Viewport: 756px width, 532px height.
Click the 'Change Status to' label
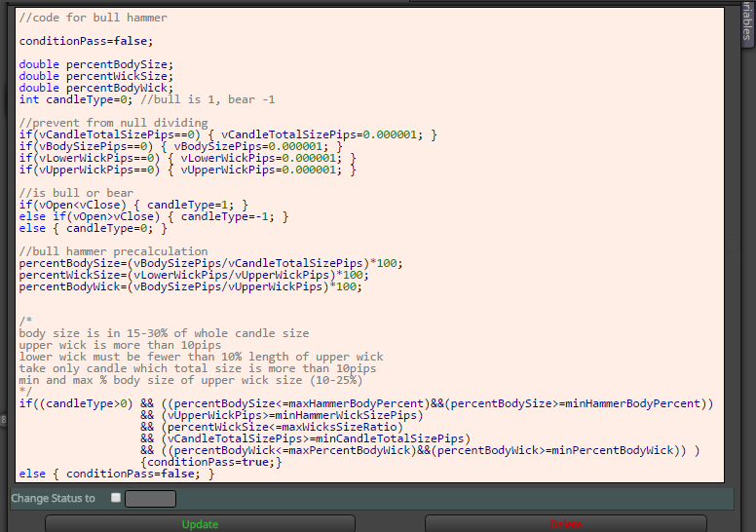click(53, 498)
